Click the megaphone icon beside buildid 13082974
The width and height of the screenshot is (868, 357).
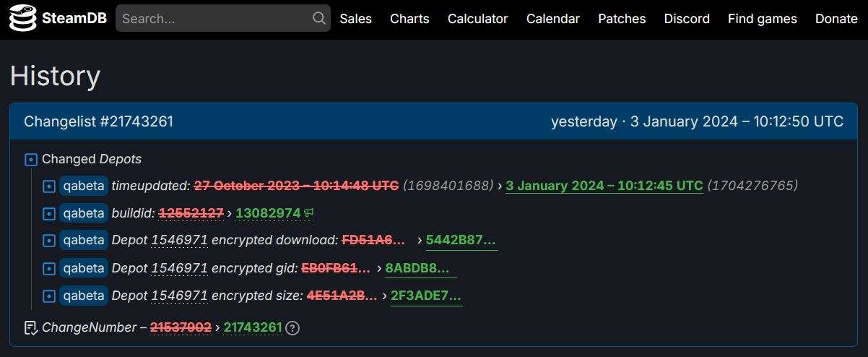click(309, 212)
